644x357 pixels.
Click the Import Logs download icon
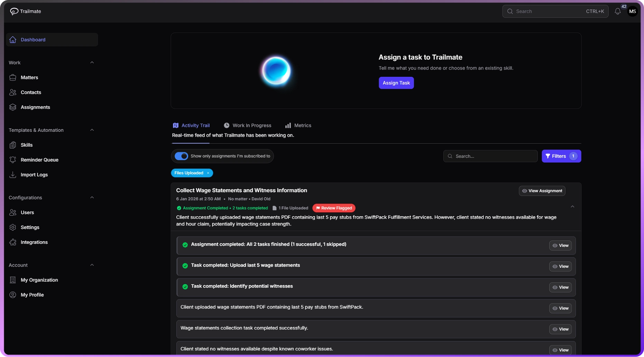13,175
